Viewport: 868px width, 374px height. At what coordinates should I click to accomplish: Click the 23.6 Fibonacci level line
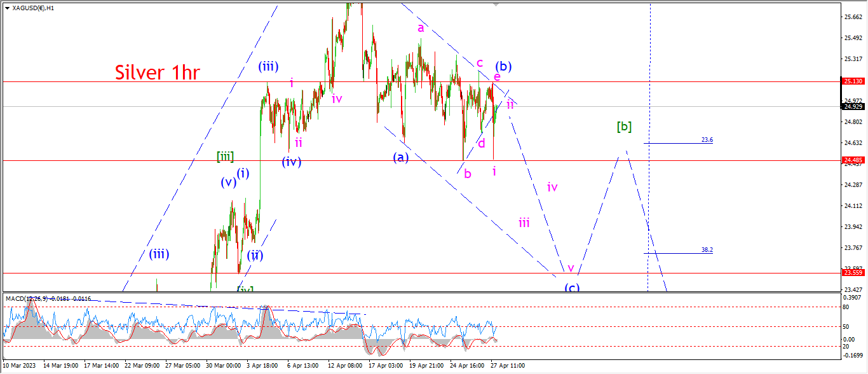pyautogui.click(x=678, y=143)
